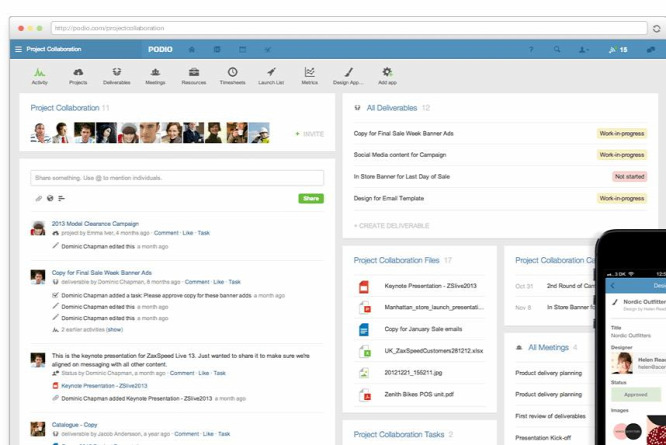Open the All Deliverables heading
This screenshot has width=666, height=445.
tap(392, 108)
